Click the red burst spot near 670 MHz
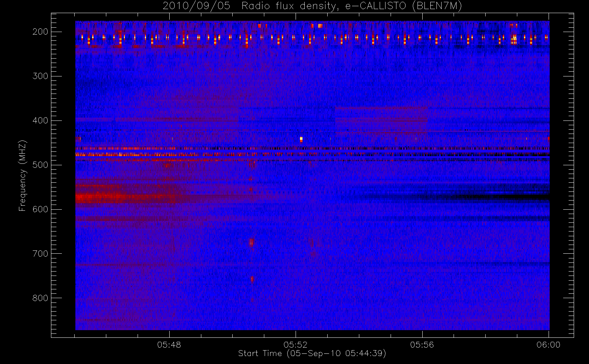Image resolution: width=589 pixels, height=364 pixels. 251,242
